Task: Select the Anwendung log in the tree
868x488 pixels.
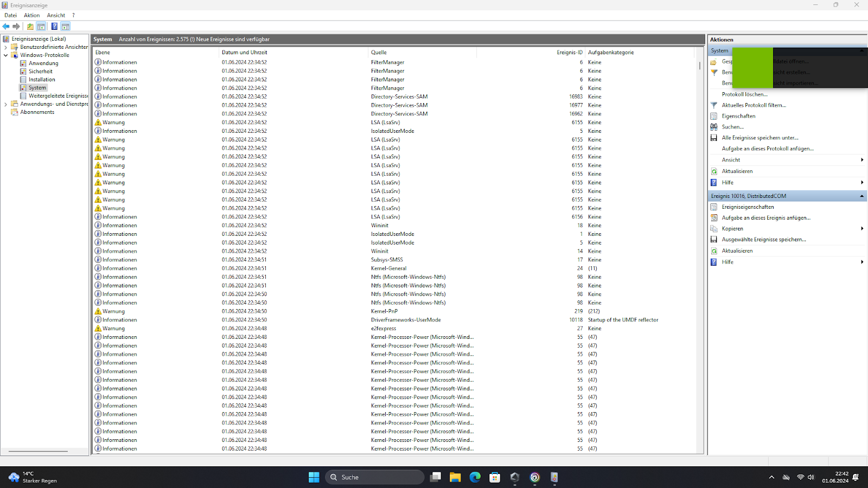Action: (x=43, y=63)
